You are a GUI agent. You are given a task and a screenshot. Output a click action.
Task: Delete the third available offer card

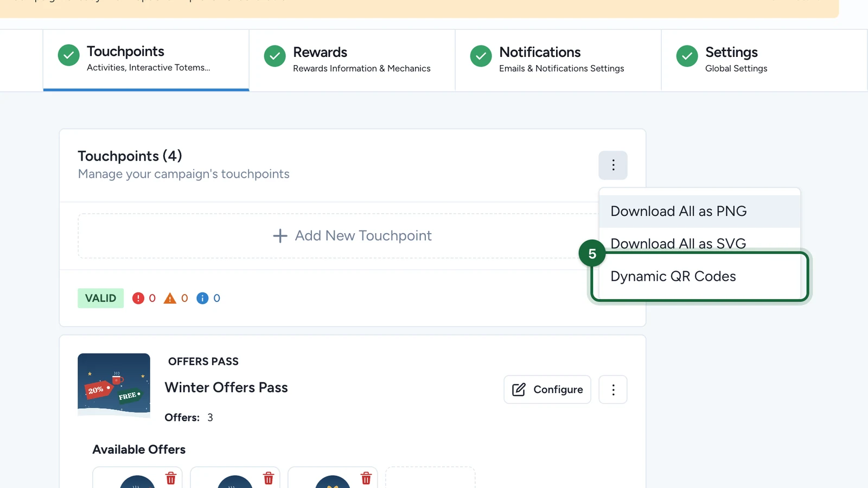coord(366,478)
